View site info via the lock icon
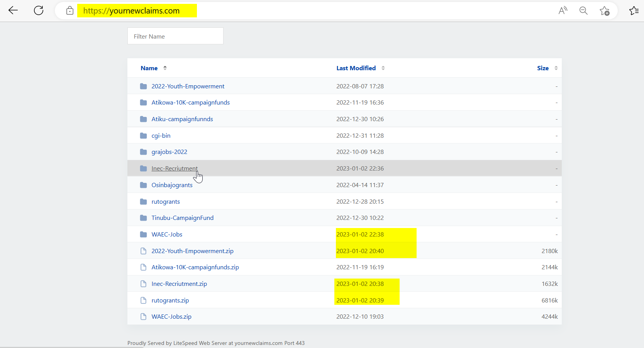This screenshot has width=644, height=348. (x=70, y=10)
